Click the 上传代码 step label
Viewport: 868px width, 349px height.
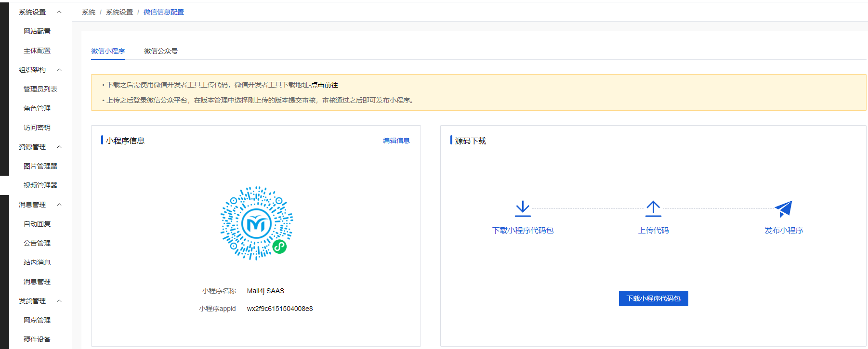(653, 230)
